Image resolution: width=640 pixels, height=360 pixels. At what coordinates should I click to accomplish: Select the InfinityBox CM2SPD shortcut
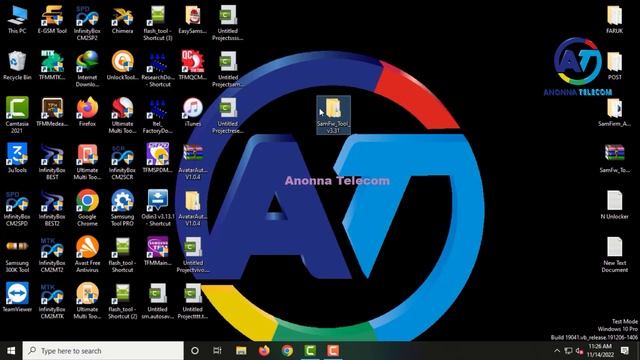(17, 208)
